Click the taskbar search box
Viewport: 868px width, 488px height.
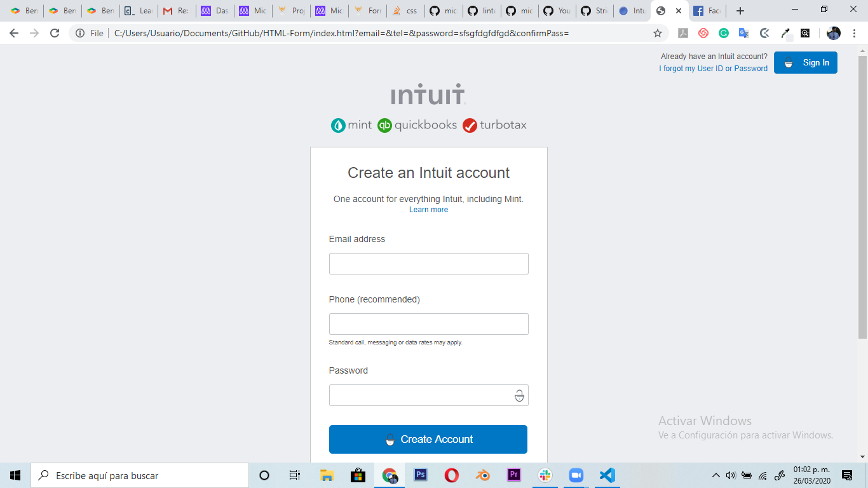coord(140,475)
